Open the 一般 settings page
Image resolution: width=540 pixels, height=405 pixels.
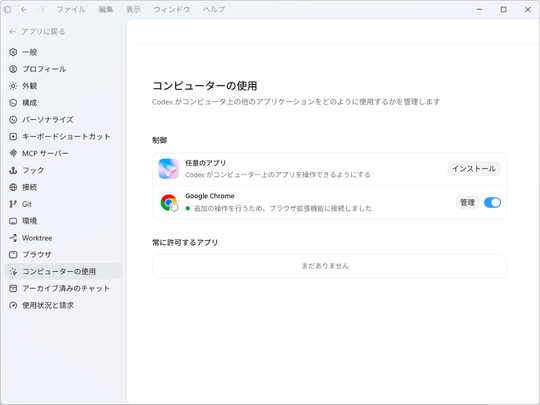pyautogui.click(x=30, y=52)
